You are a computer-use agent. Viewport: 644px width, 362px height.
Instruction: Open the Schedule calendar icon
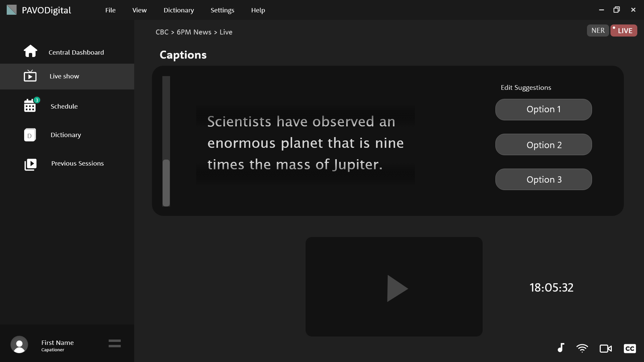30,106
